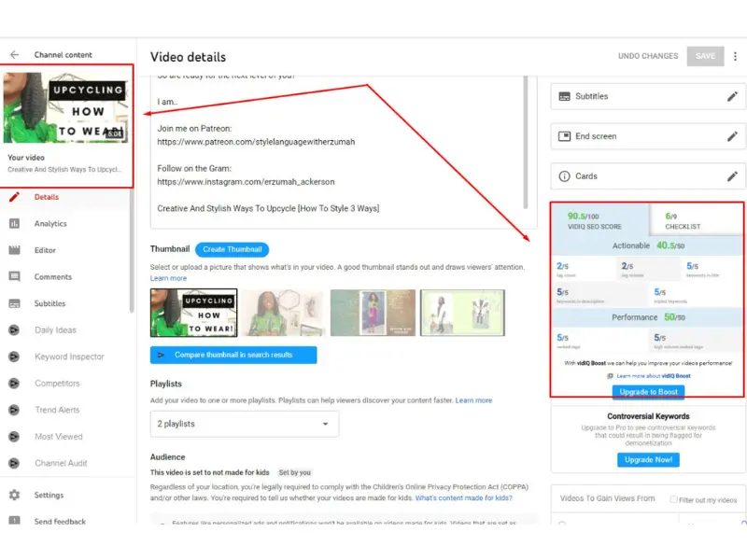Viewport: 747px width, 560px height.
Task: Click the description box scrollbar
Action: (x=526, y=142)
